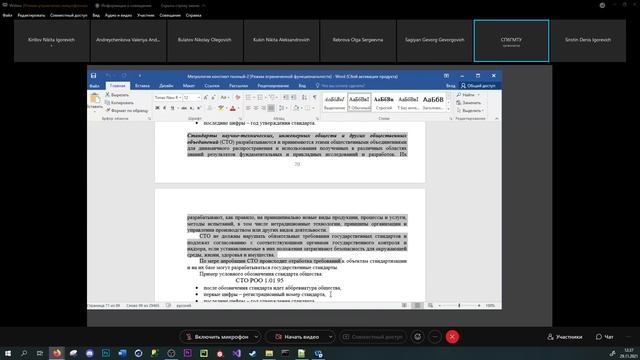The width and height of the screenshot is (640, 360).
Task: Open the Выделить (Select) dropdown in Editing group
Action: click(x=470, y=111)
